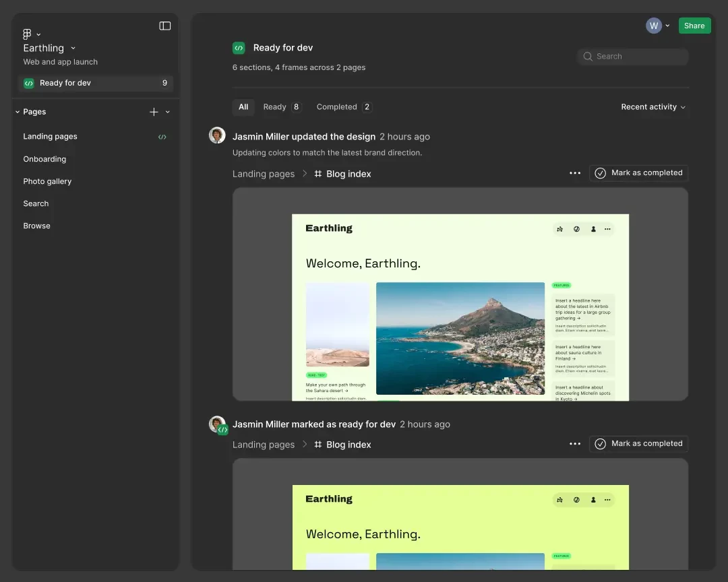Click Jasmin Miller's avatar on the first update
Viewport: 728px width, 582px height.
(x=216, y=135)
